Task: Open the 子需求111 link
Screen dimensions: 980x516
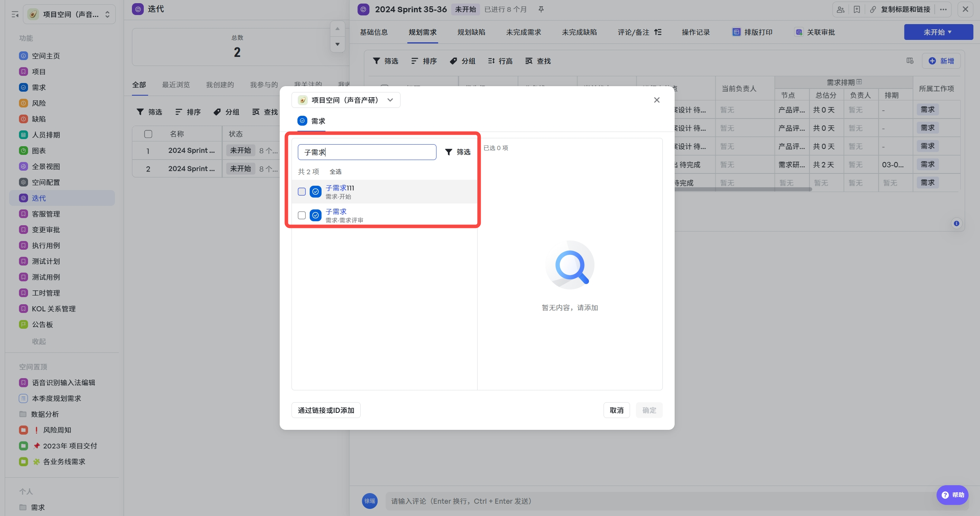Action: click(x=340, y=188)
